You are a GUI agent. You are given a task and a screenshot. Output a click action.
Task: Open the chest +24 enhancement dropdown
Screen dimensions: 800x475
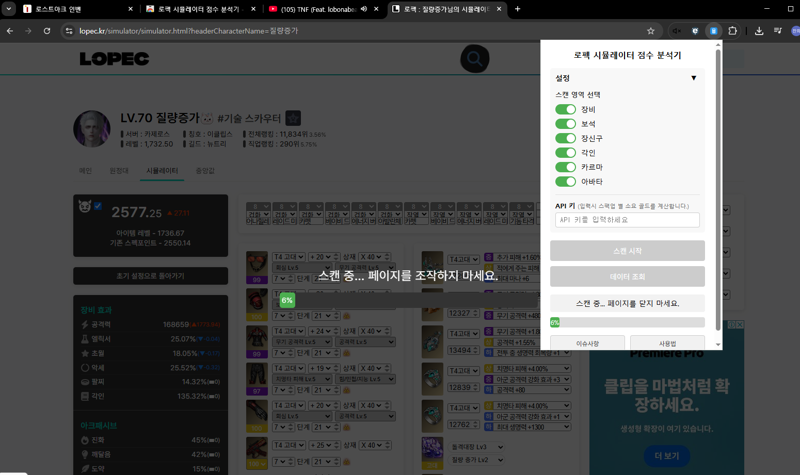[x=320, y=331]
